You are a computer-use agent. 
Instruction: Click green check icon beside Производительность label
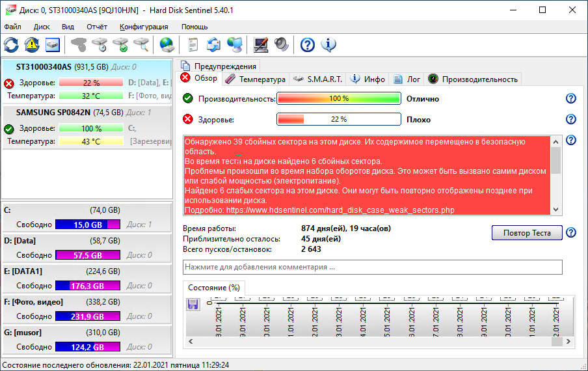tap(188, 98)
